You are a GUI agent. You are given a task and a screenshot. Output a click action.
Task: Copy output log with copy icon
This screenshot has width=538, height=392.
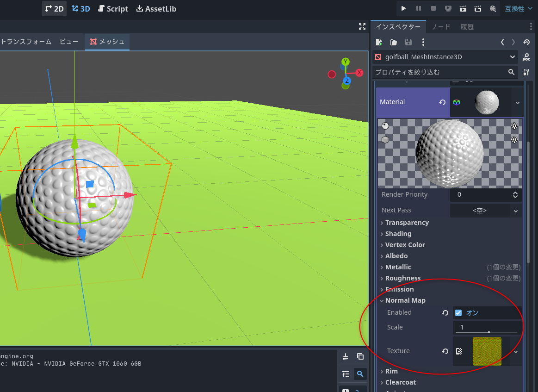[x=360, y=356]
